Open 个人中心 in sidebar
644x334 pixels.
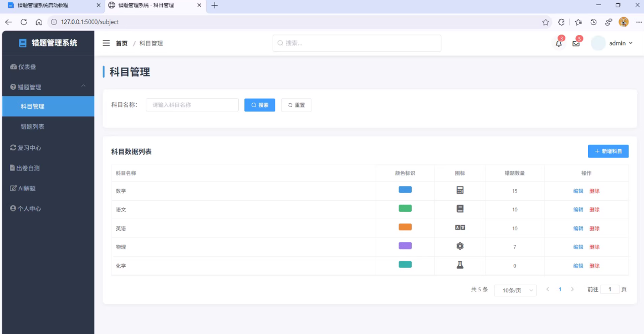[48, 209]
